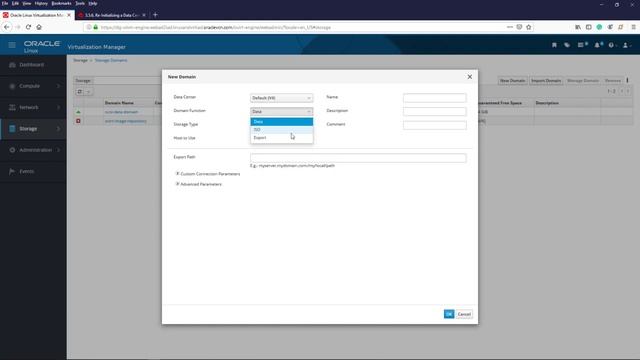The width and height of the screenshot is (640, 360).
Task: Open the kebab more-actions menu
Action: click(627, 80)
